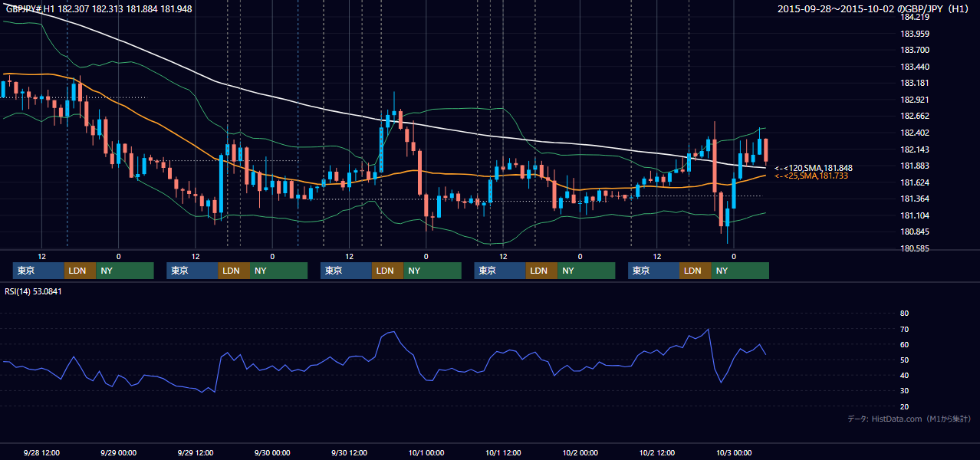Select the second LDN session box from left
This screenshot has height=460, width=980.
(x=234, y=271)
